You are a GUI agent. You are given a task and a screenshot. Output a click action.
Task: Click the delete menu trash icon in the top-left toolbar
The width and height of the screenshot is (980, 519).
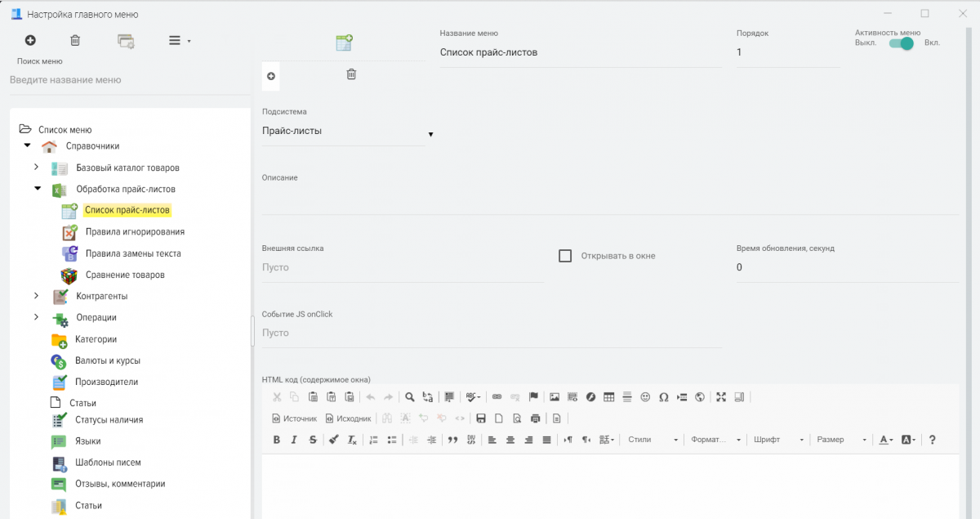tap(75, 40)
